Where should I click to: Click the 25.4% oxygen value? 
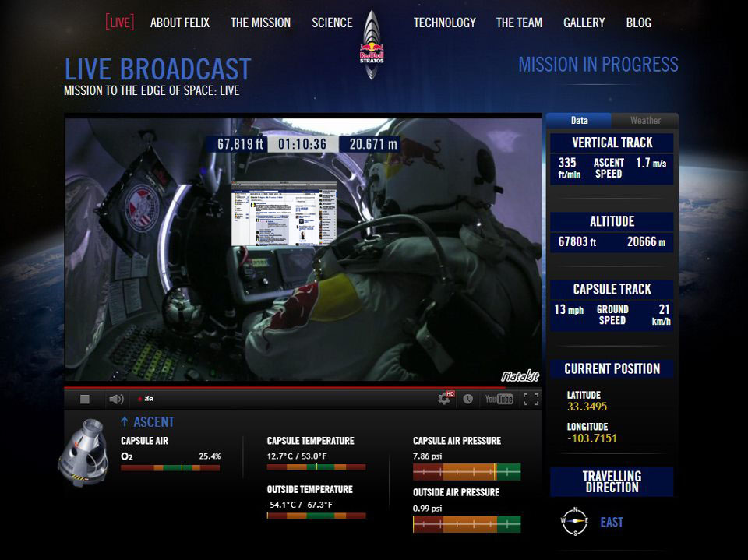tap(210, 456)
